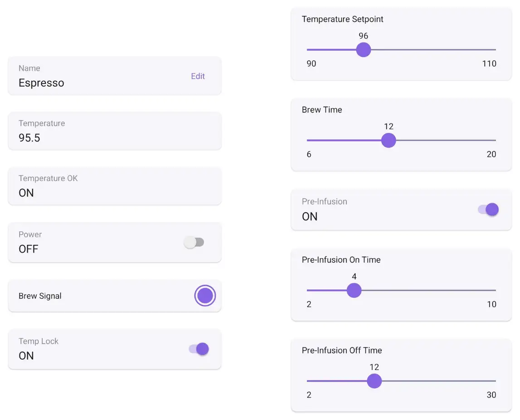The width and height of the screenshot is (520, 420).
Task: Click the Pre-Infusion Off Time slider handle
Action: point(374,381)
